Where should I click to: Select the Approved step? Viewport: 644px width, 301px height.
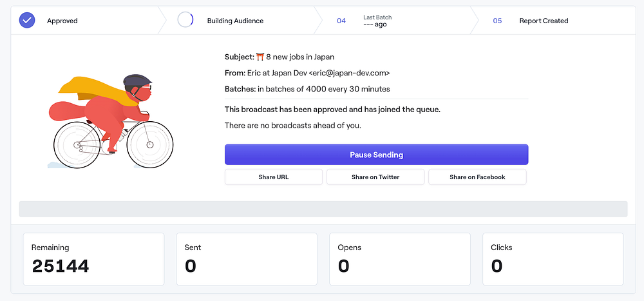pos(62,21)
